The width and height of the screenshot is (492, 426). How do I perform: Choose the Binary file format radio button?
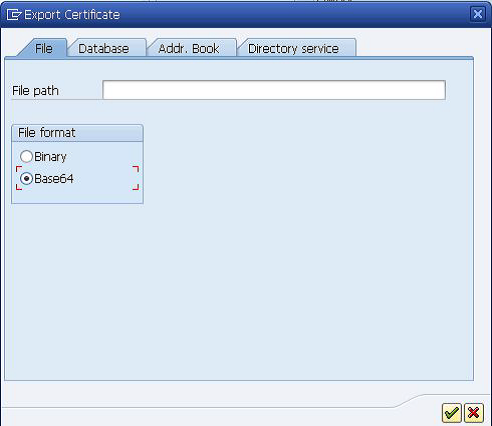click(x=26, y=156)
